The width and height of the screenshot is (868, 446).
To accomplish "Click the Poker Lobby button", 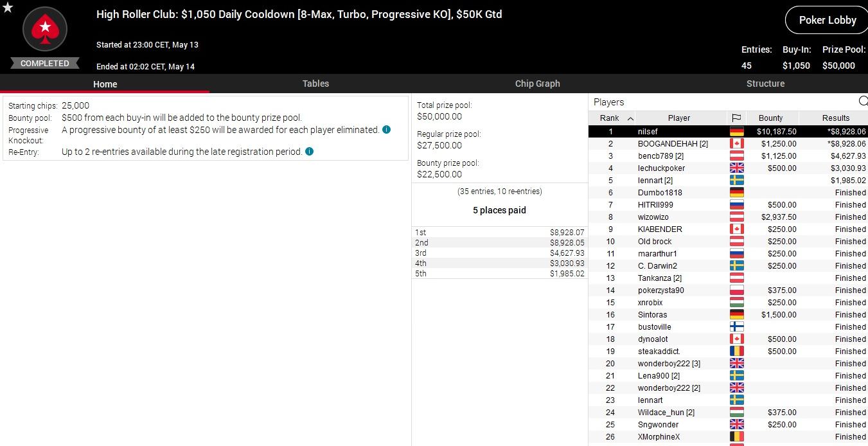I will pos(827,21).
